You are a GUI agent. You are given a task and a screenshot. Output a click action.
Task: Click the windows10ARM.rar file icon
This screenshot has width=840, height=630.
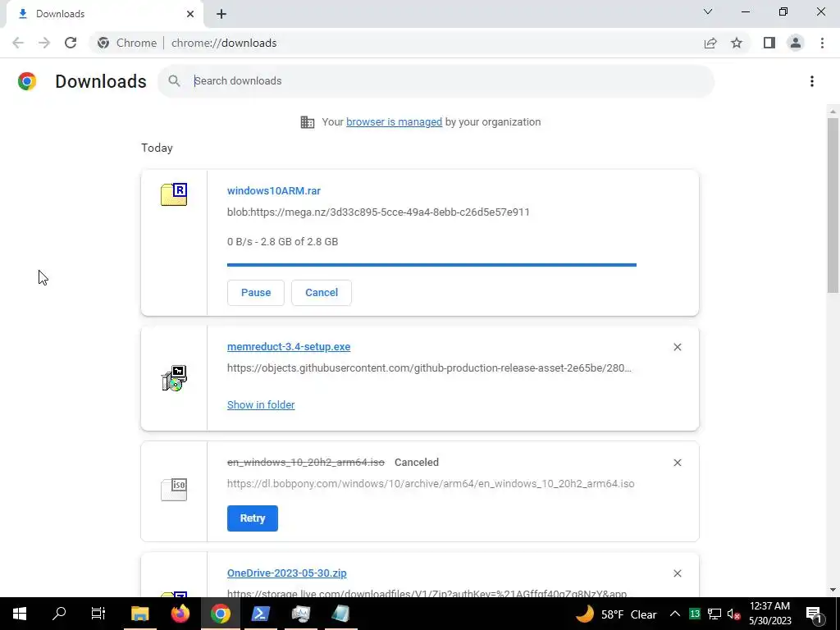[174, 194]
